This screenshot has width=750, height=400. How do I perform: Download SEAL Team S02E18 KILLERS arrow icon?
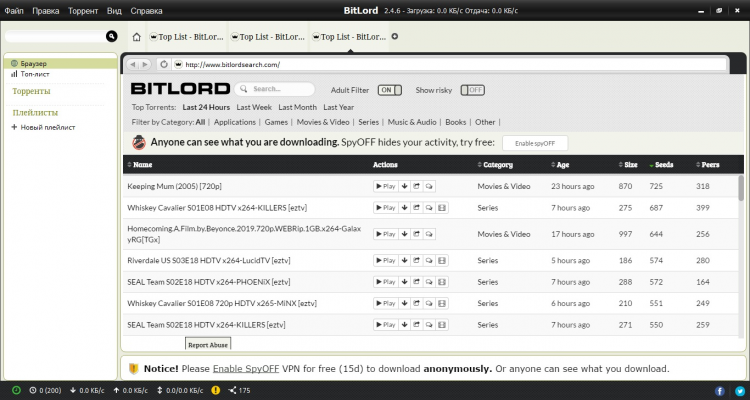405,325
